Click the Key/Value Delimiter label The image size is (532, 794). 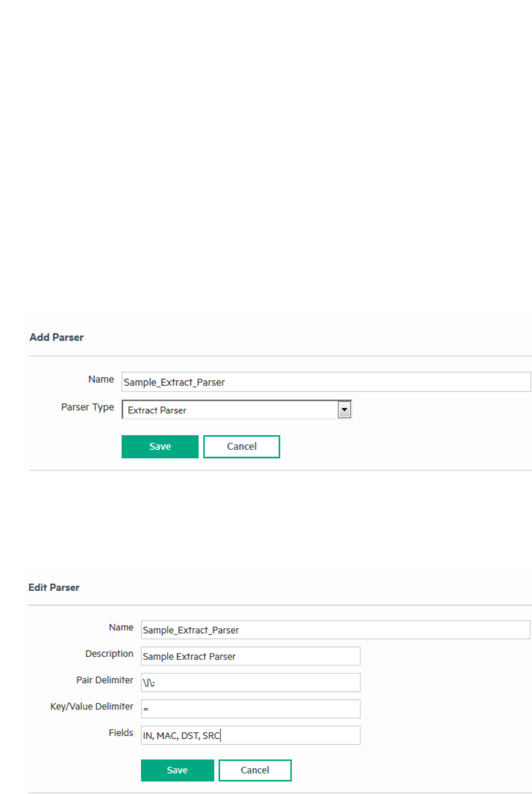click(92, 706)
